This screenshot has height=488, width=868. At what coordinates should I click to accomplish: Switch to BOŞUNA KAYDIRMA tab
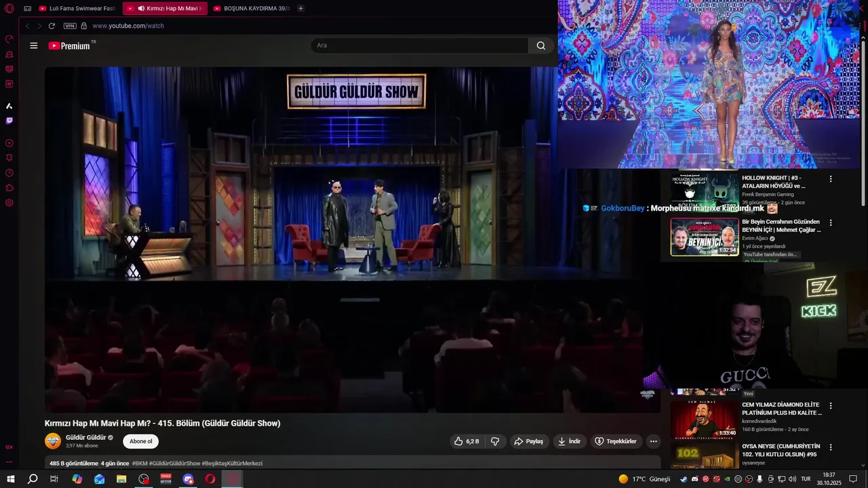(x=252, y=8)
